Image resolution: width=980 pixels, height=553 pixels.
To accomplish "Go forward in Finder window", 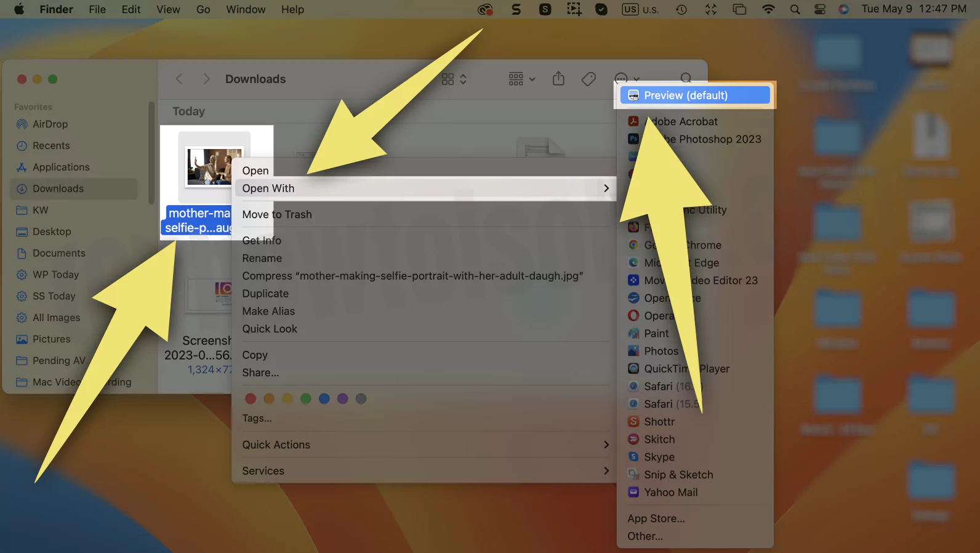I will point(206,79).
